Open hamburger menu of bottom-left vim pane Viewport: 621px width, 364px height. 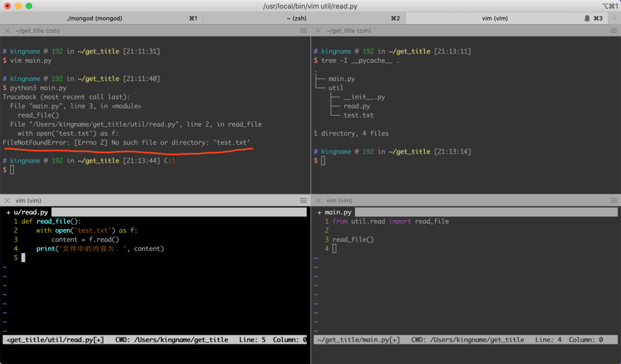[304, 201]
